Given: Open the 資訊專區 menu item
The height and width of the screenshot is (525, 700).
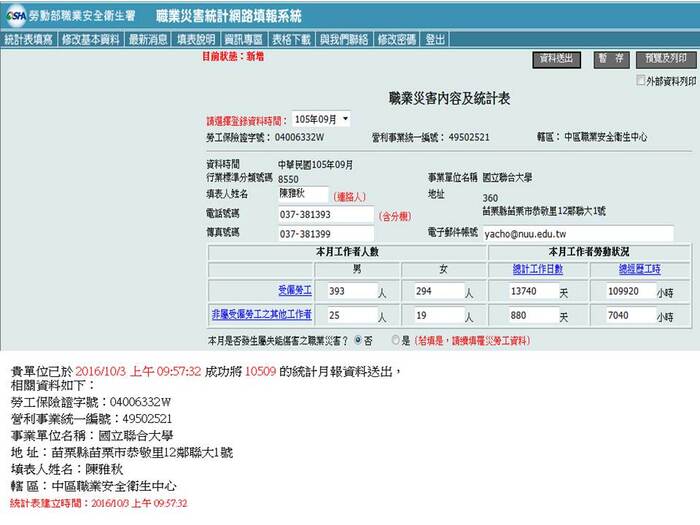Looking at the screenshot, I should click(x=243, y=40).
